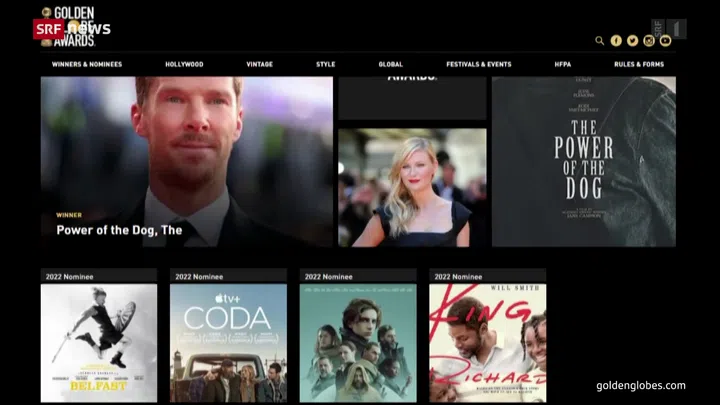Click '2022 Nominee' label above Belfast
The height and width of the screenshot is (405, 720).
coord(69,277)
